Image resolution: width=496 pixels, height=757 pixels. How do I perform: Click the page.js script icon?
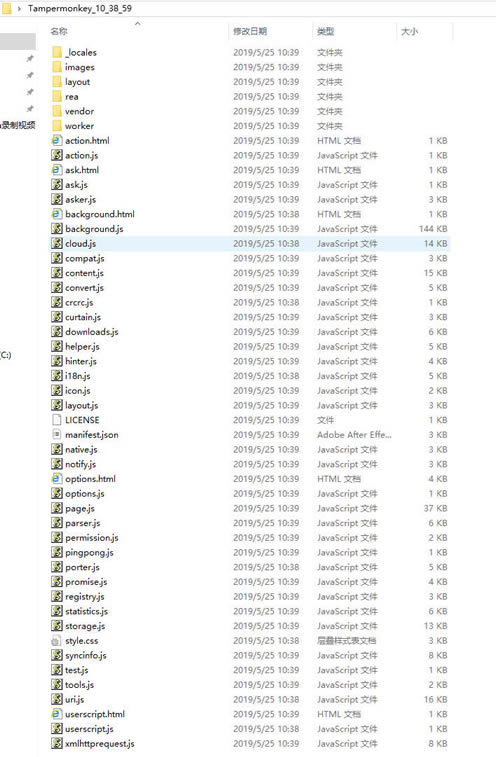click(x=57, y=508)
